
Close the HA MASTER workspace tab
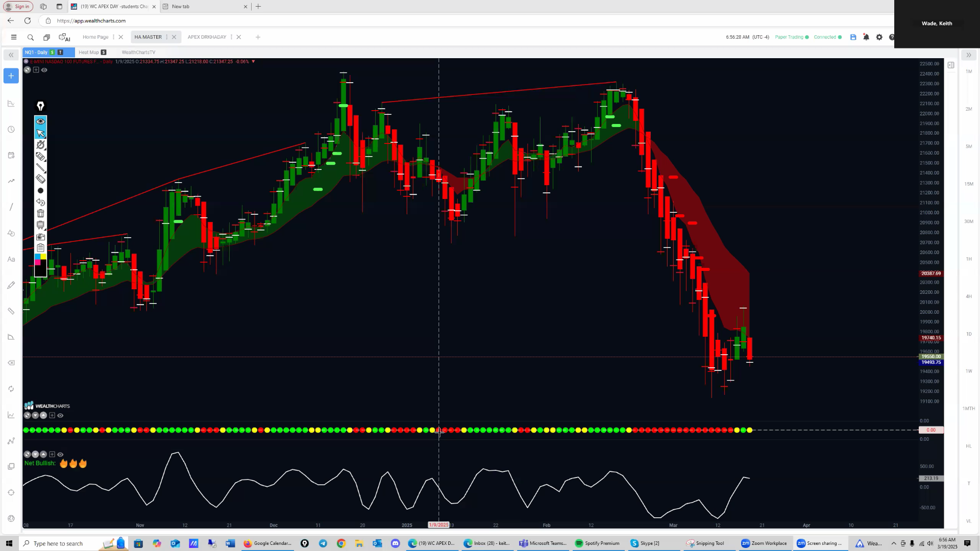pos(174,37)
